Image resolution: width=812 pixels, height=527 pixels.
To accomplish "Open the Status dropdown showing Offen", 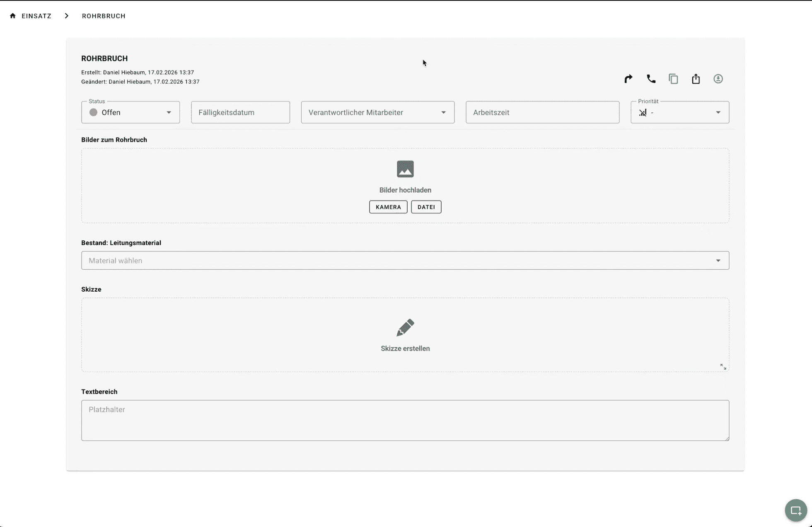I will pyautogui.click(x=130, y=112).
